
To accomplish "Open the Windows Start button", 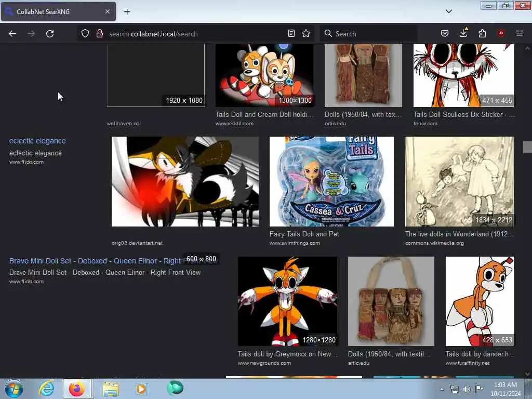I will (14, 389).
